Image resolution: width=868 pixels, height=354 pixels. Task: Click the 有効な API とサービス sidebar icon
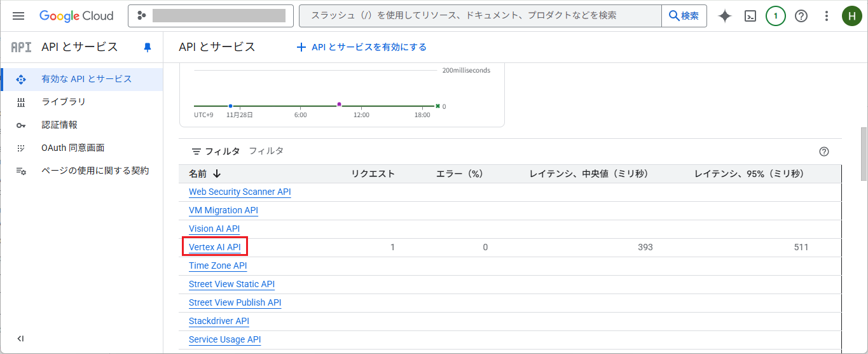pos(21,80)
